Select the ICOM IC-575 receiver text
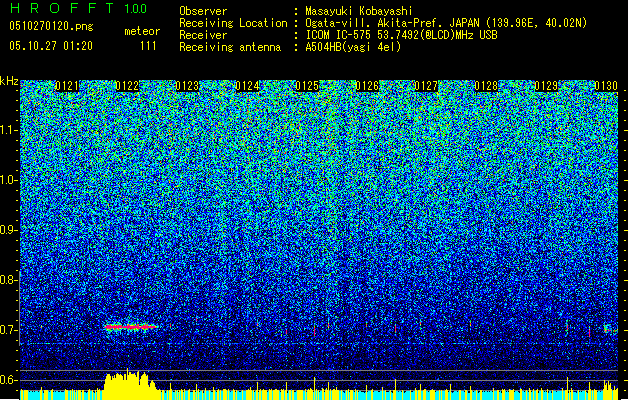The height and width of the screenshot is (400, 629). (x=401, y=35)
